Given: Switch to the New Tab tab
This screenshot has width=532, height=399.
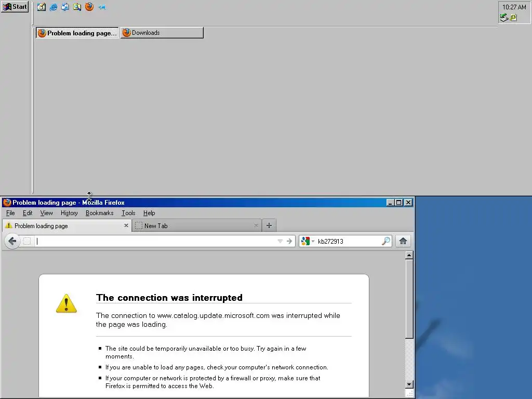Looking at the screenshot, I should coord(197,226).
